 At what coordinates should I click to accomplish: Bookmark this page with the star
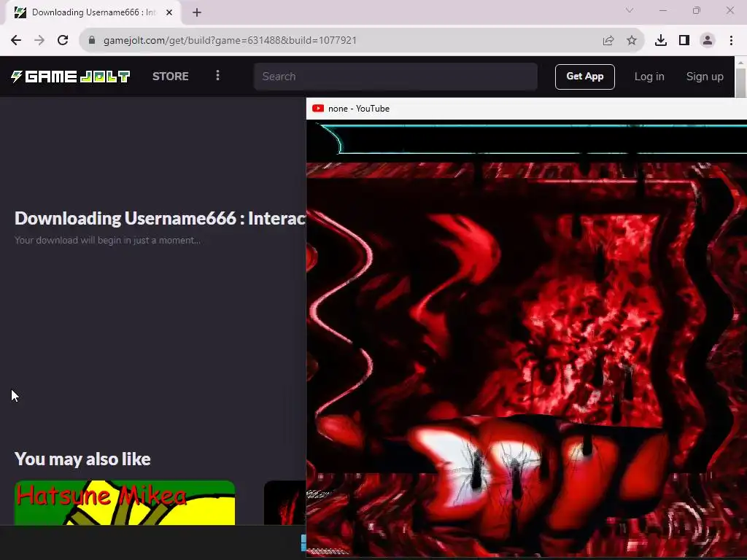click(632, 41)
